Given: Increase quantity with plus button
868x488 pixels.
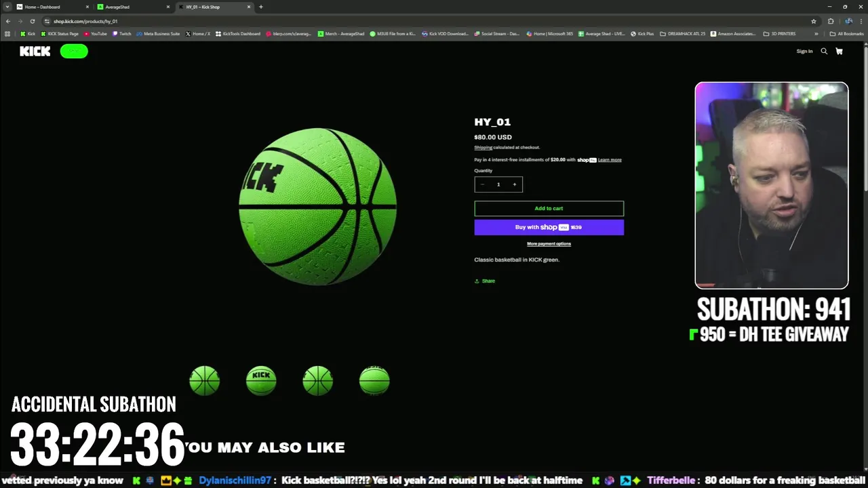Looking at the screenshot, I should click(514, 184).
